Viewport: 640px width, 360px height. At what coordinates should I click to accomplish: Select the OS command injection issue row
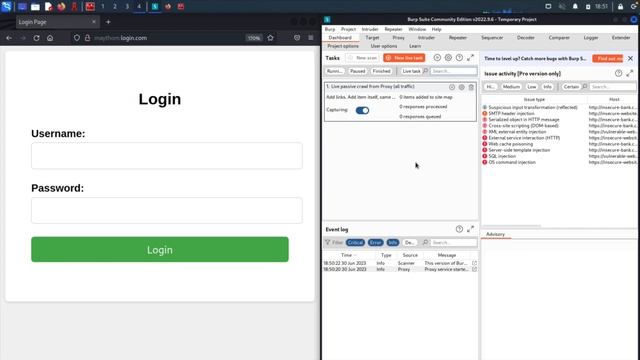point(559,162)
